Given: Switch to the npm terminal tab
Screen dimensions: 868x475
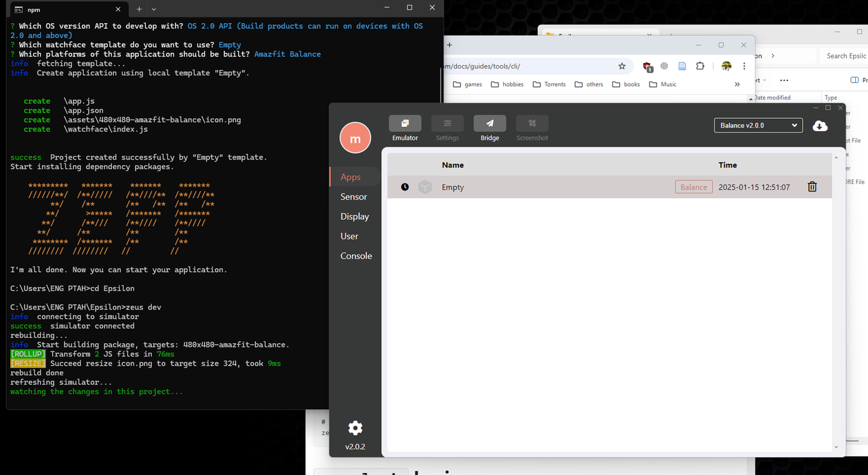Looking at the screenshot, I should coord(68,9).
